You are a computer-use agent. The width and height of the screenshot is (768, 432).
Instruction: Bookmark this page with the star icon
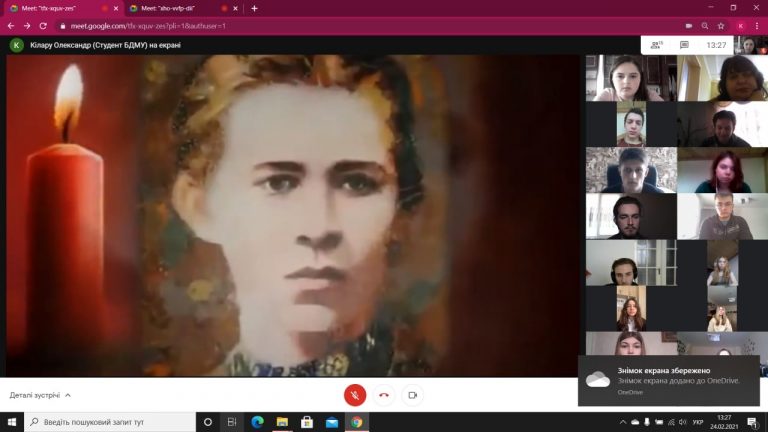click(x=721, y=26)
